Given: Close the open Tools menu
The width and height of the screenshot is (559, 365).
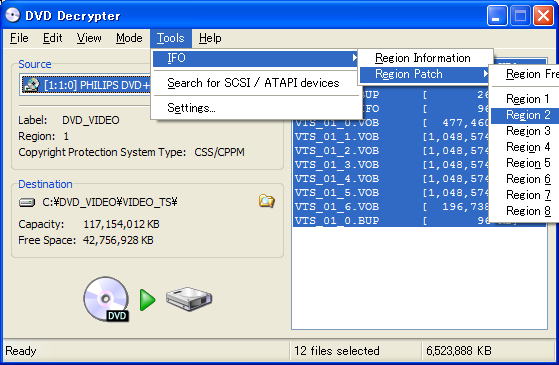Looking at the screenshot, I should pos(171,38).
